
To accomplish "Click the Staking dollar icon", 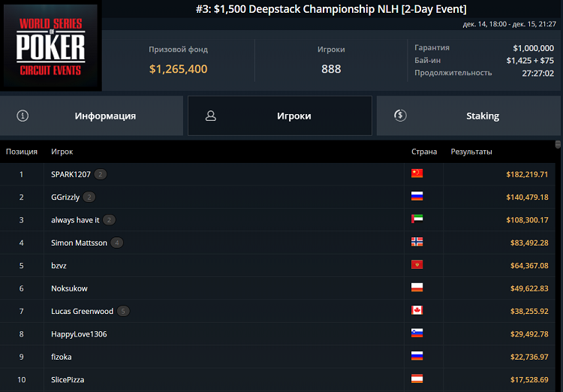I will (x=400, y=116).
